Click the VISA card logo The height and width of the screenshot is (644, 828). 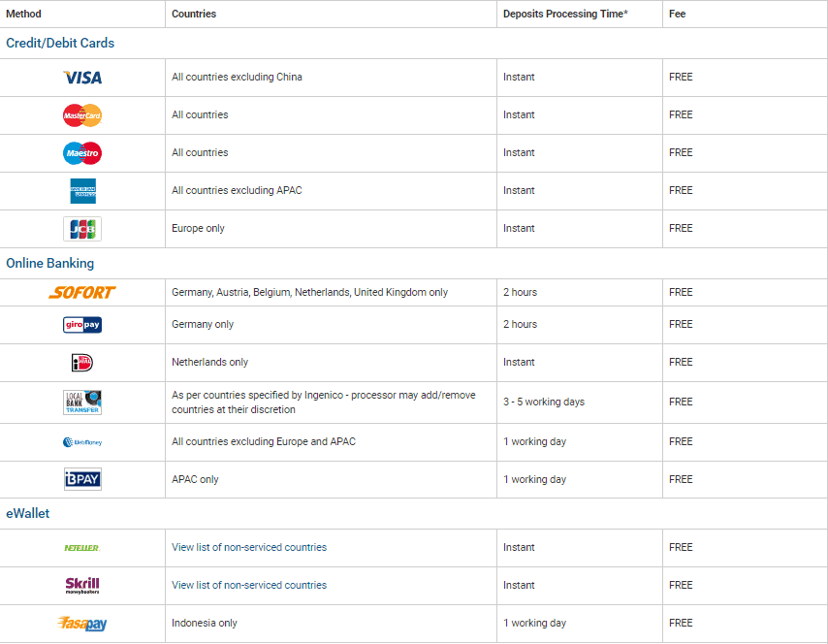(x=82, y=78)
